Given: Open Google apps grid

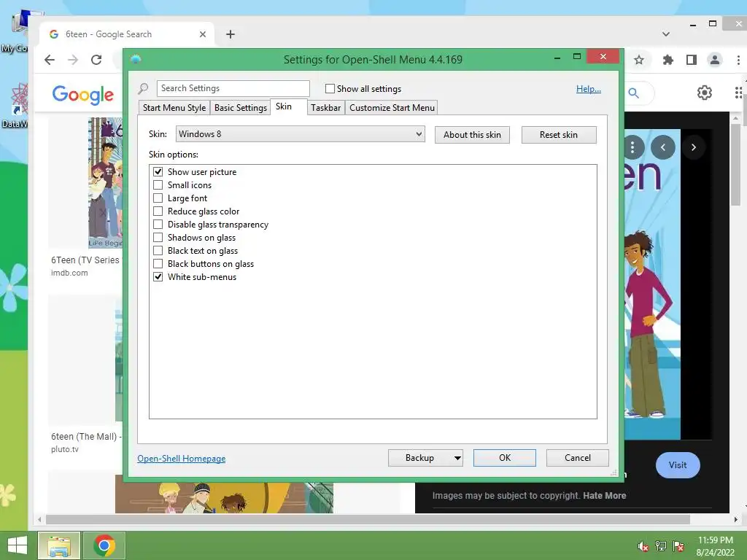Looking at the screenshot, I should click(x=738, y=93).
